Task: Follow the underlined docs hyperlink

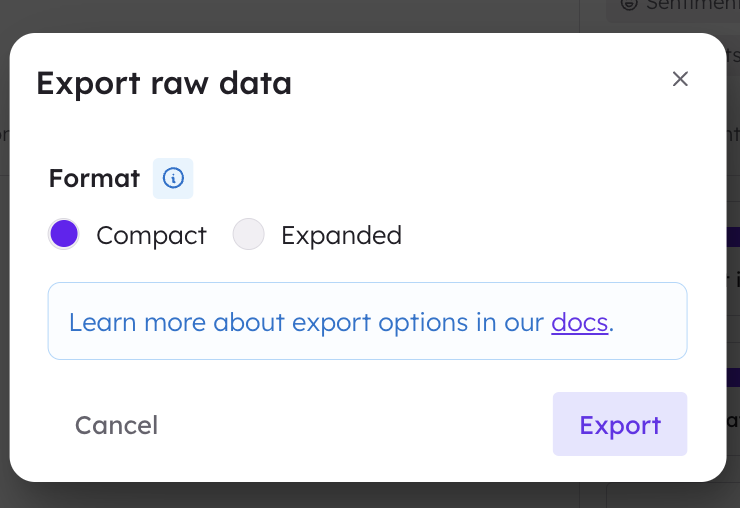Action: click(x=580, y=322)
